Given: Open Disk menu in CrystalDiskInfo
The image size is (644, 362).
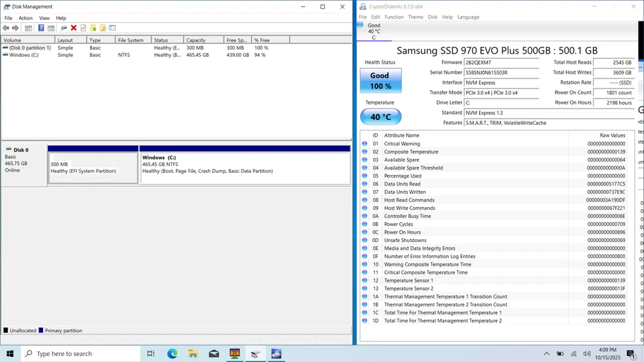Looking at the screenshot, I should pos(433,17).
